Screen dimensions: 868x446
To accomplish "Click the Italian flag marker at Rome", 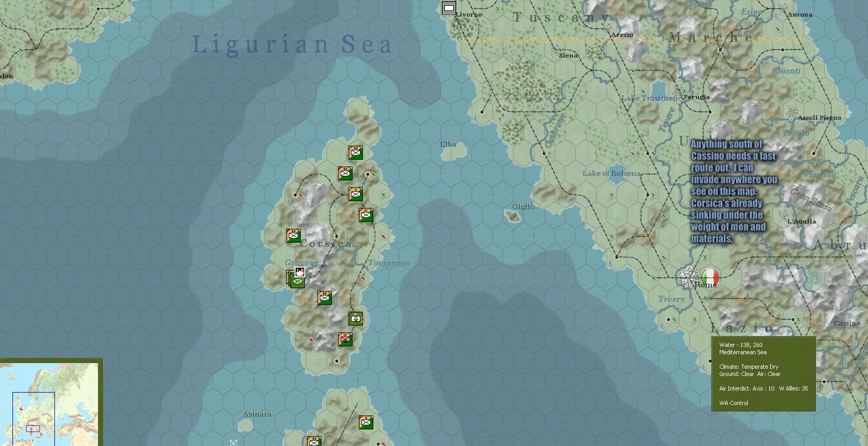I will click(710, 277).
